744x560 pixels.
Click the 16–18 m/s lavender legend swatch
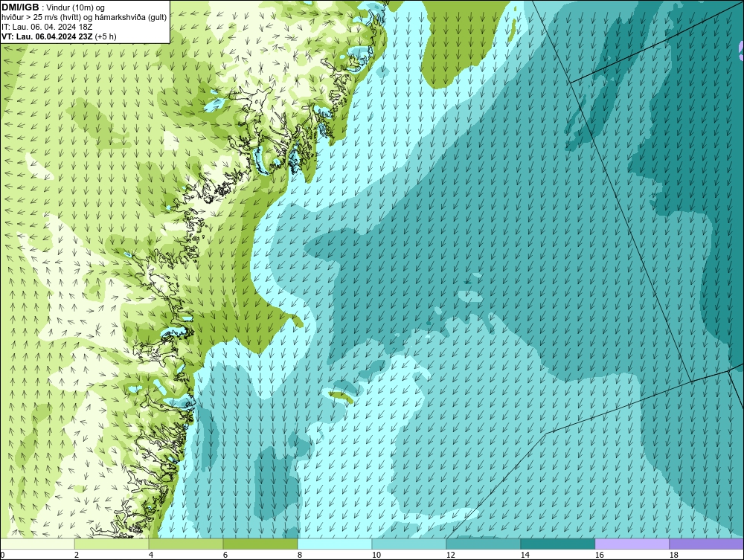point(632,544)
